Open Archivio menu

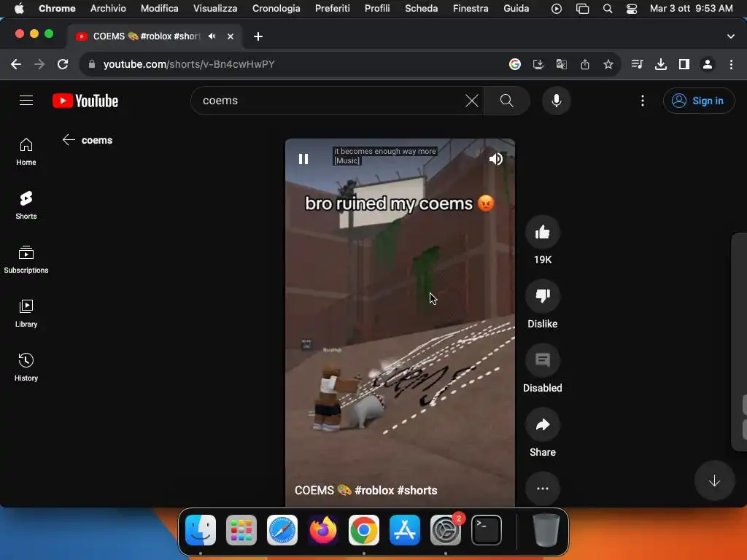pyautogui.click(x=108, y=8)
